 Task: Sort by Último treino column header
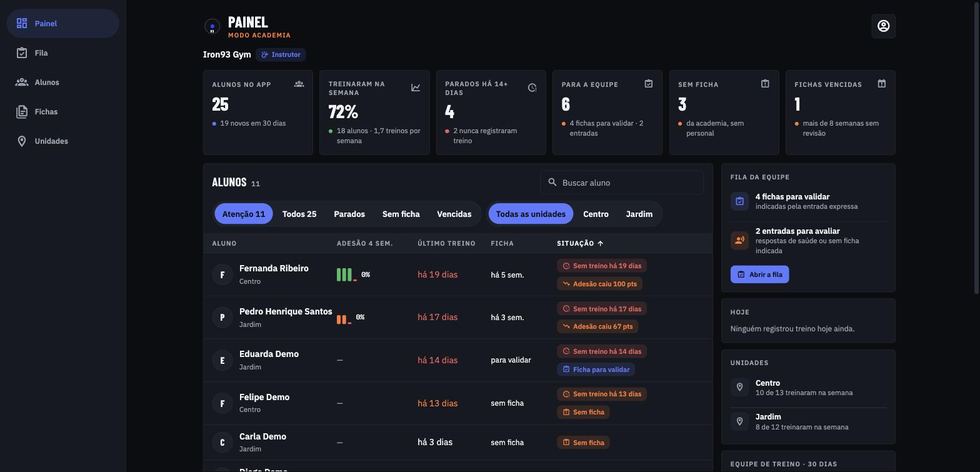coord(446,243)
